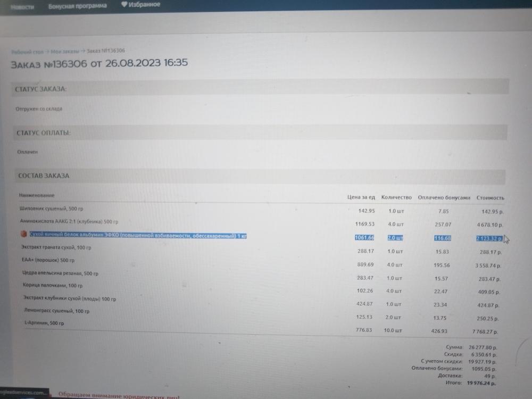Open product Аминокислота AAKG 2:1 (клубника)

pyautogui.click(x=69, y=221)
